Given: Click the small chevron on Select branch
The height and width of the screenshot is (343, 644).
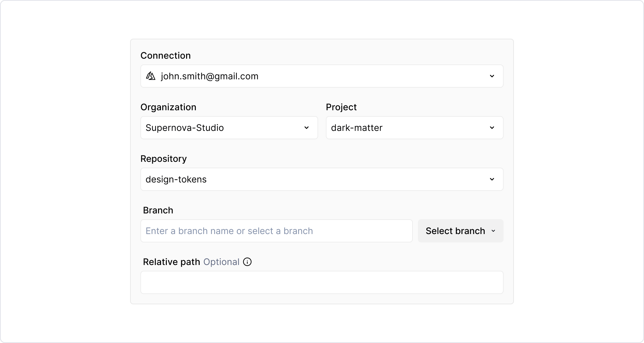Looking at the screenshot, I should 493,231.
